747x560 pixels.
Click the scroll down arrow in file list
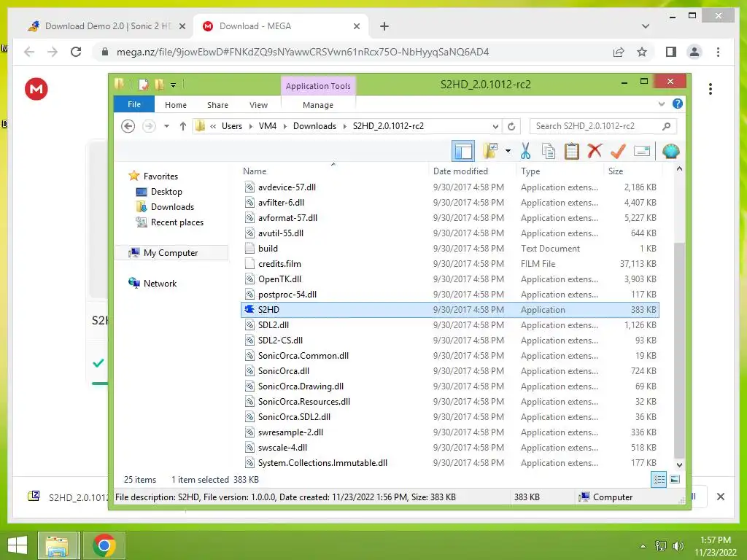click(x=679, y=464)
